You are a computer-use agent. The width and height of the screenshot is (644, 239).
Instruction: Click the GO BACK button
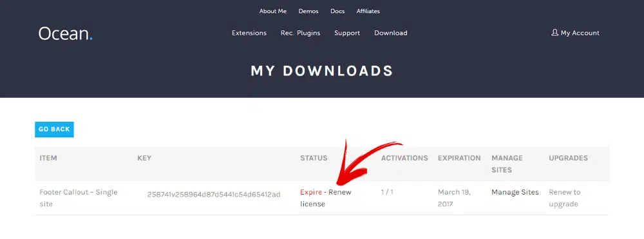click(x=54, y=129)
